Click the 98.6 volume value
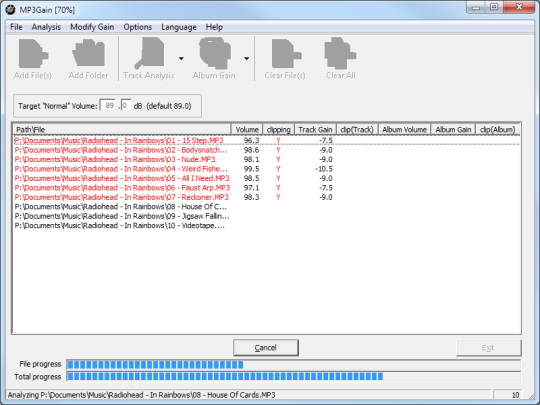Viewport: 540px width, 405px height. pyautogui.click(x=251, y=150)
